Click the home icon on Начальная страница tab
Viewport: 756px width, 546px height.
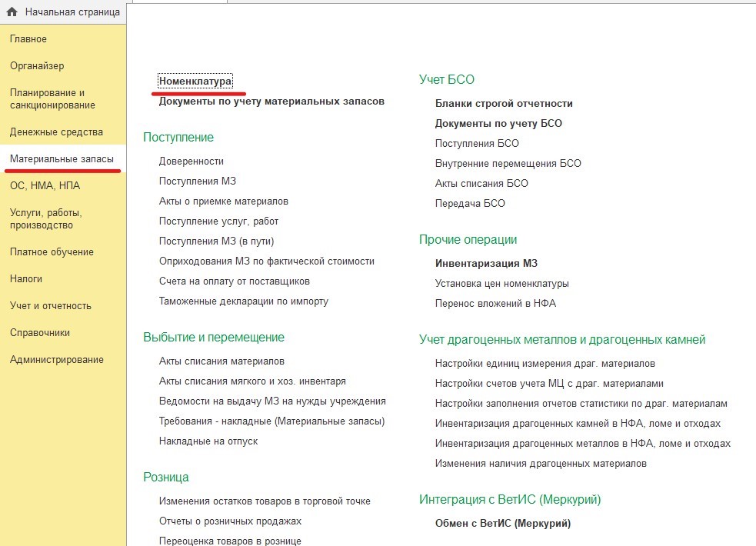[x=12, y=12]
